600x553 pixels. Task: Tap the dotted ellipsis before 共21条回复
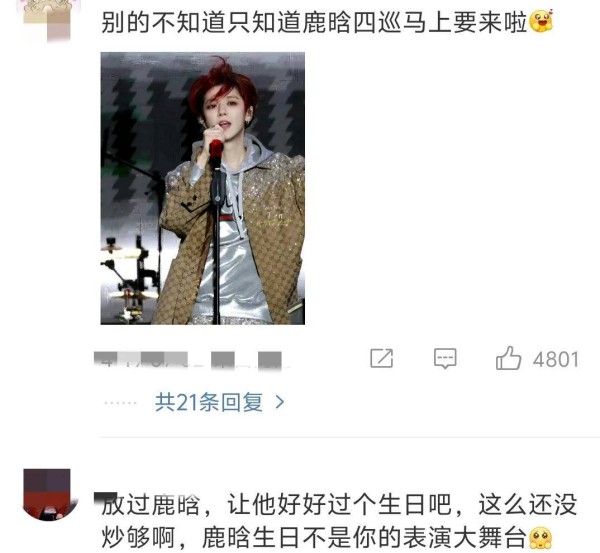[121, 403]
